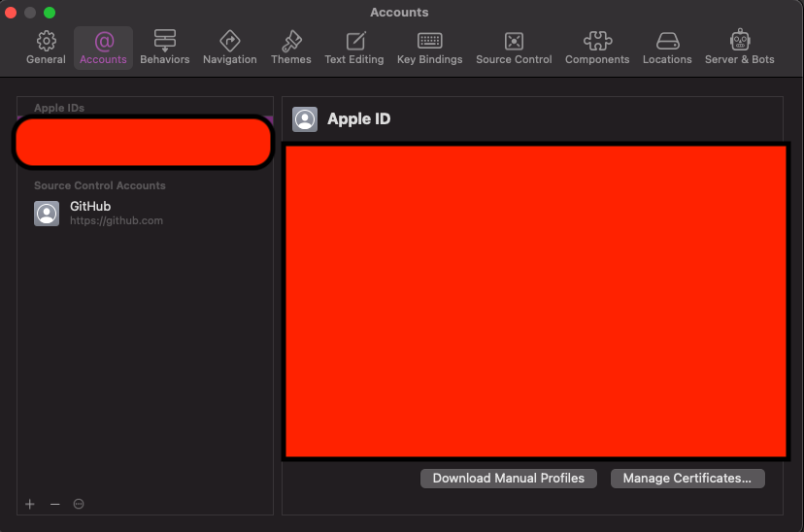Click the GitHub account avatar icon

[47, 214]
